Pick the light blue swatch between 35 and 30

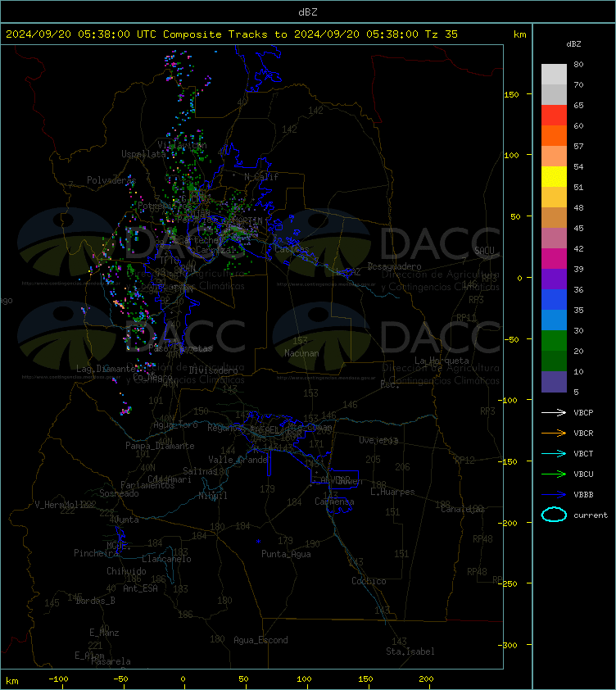[x=554, y=320]
